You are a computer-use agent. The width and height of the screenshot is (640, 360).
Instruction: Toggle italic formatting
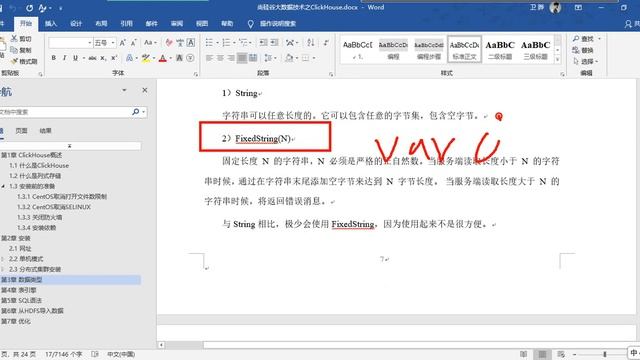64,58
